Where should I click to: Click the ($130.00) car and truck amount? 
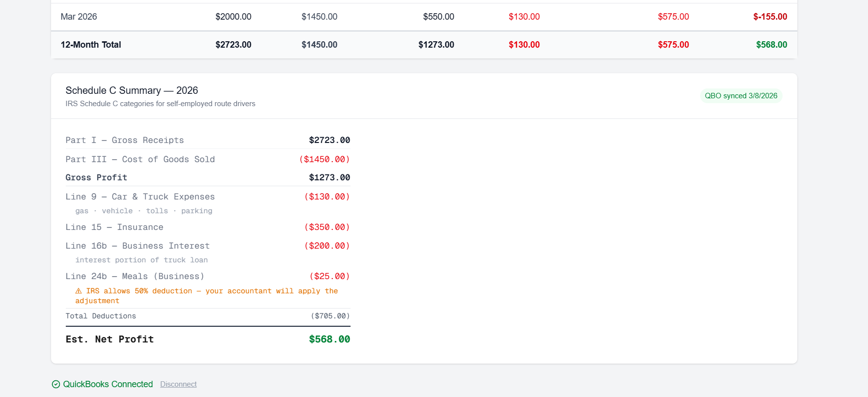click(327, 197)
